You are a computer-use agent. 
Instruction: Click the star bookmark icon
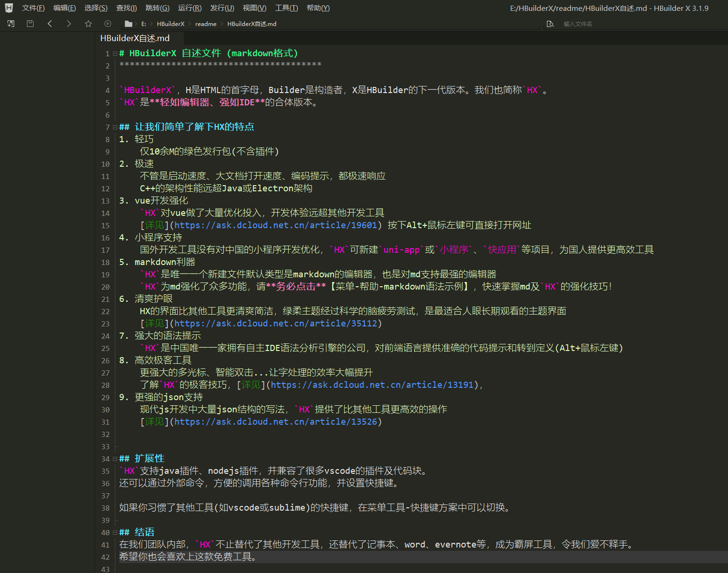pos(88,24)
